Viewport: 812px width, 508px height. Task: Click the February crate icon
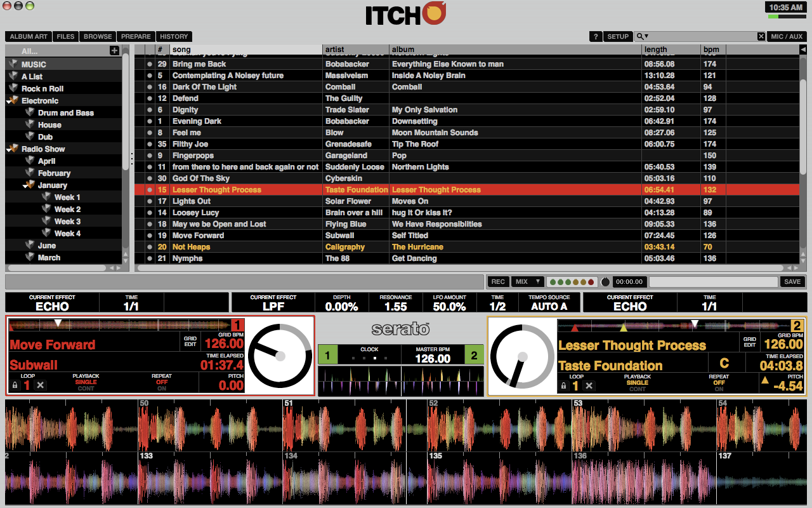30,173
